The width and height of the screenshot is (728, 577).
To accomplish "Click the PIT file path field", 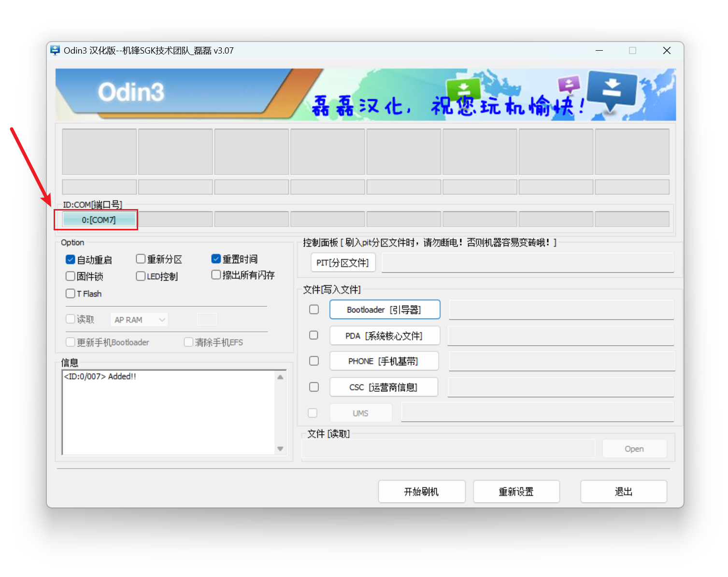I will pyautogui.click(x=528, y=263).
